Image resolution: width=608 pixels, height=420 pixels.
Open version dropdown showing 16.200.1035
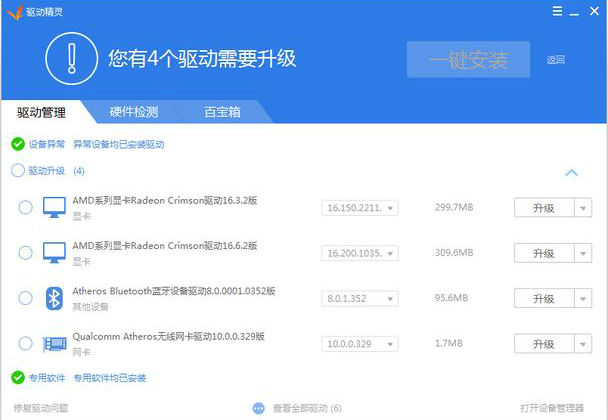(x=359, y=253)
